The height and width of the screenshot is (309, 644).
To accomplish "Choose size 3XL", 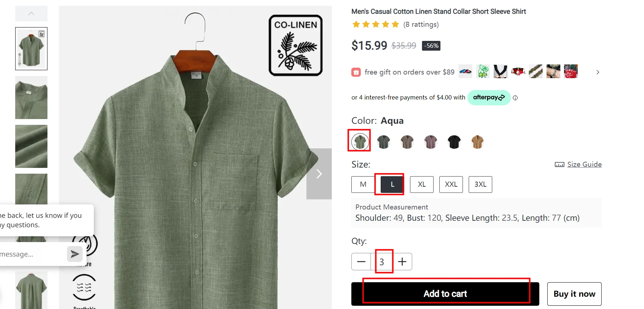I will click(x=480, y=185).
